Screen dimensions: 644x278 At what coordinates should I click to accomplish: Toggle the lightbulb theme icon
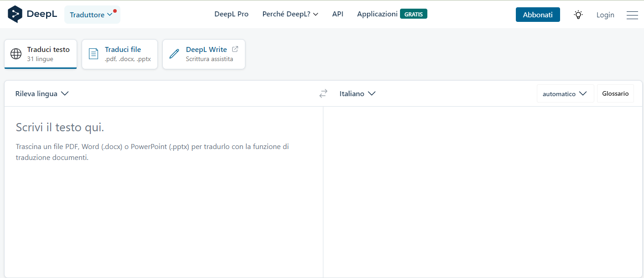pyautogui.click(x=578, y=15)
